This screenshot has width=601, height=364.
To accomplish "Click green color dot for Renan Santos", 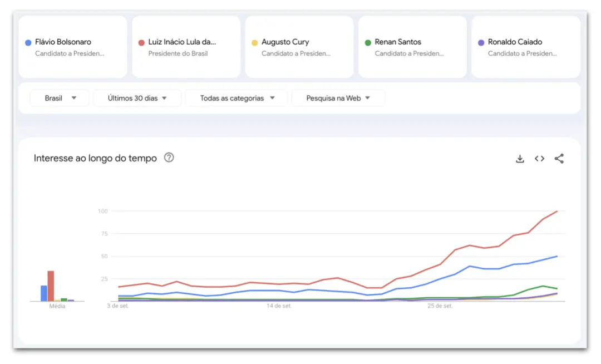I will pos(368,42).
